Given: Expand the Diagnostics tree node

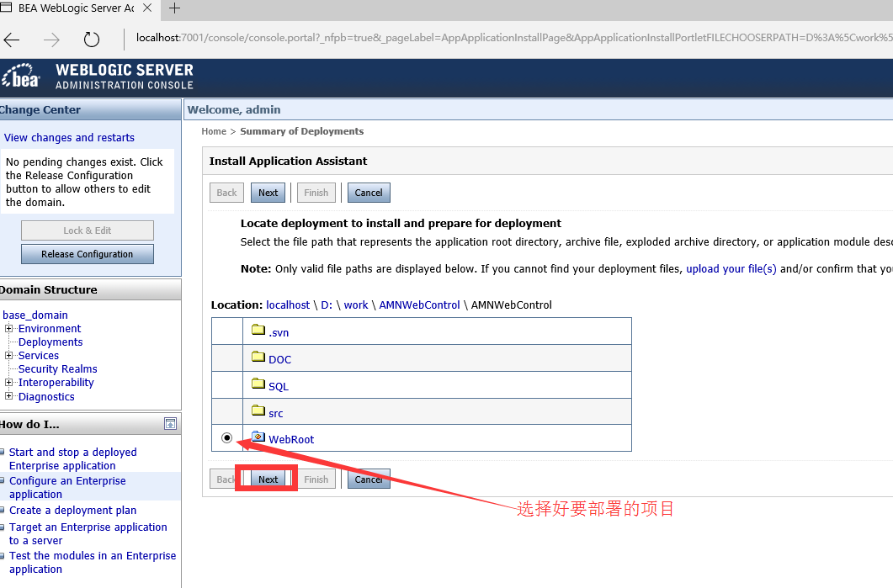Looking at the screenshot, I should pyautogui.click(x=8, y=395).
